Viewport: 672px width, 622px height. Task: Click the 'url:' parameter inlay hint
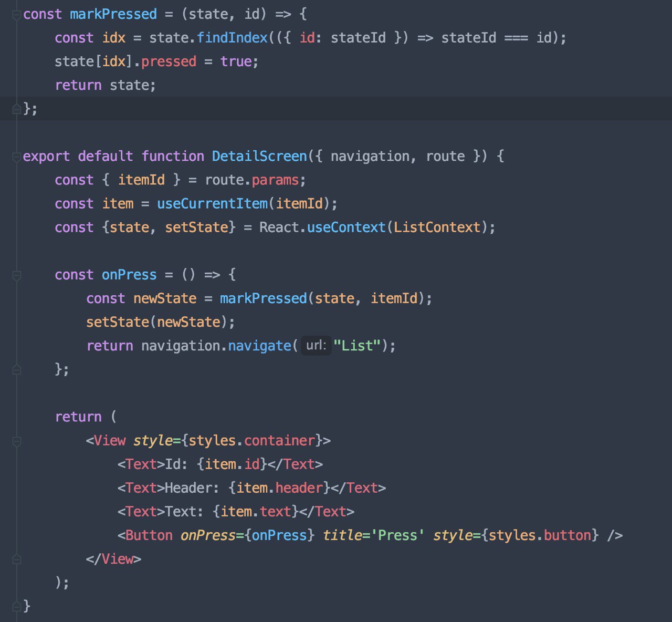point(316,345)
